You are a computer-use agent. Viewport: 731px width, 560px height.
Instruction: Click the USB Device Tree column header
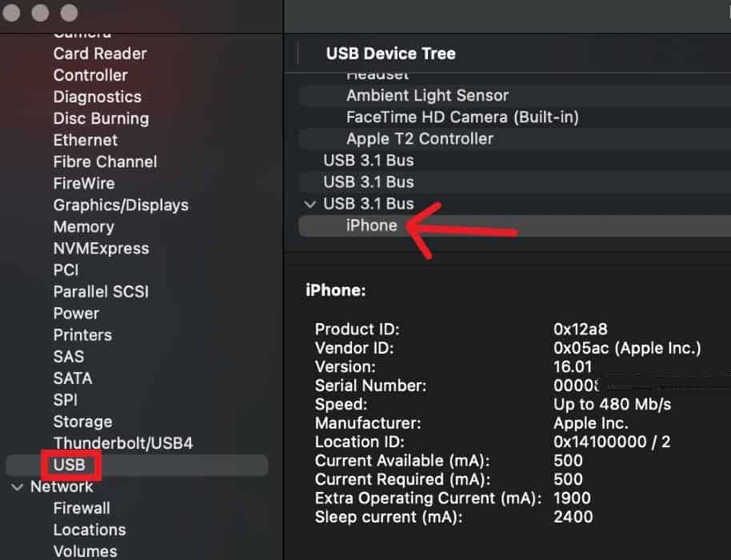391,54
